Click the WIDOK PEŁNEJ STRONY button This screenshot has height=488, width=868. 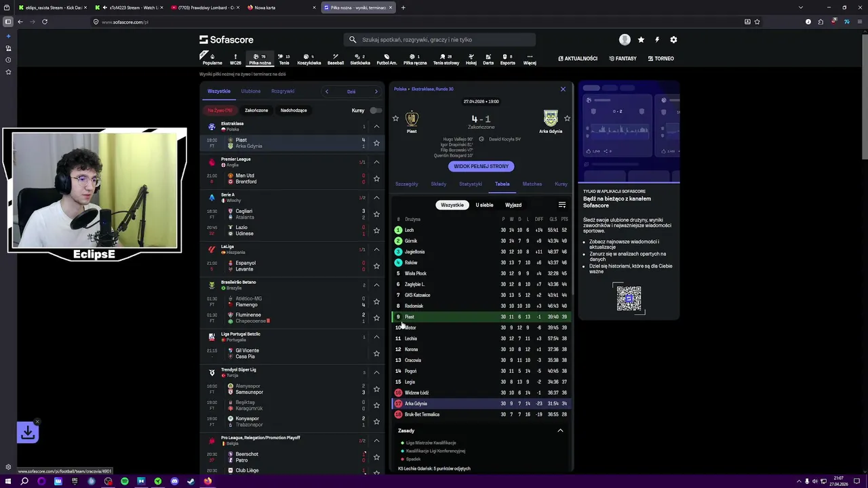pos(481,166)
